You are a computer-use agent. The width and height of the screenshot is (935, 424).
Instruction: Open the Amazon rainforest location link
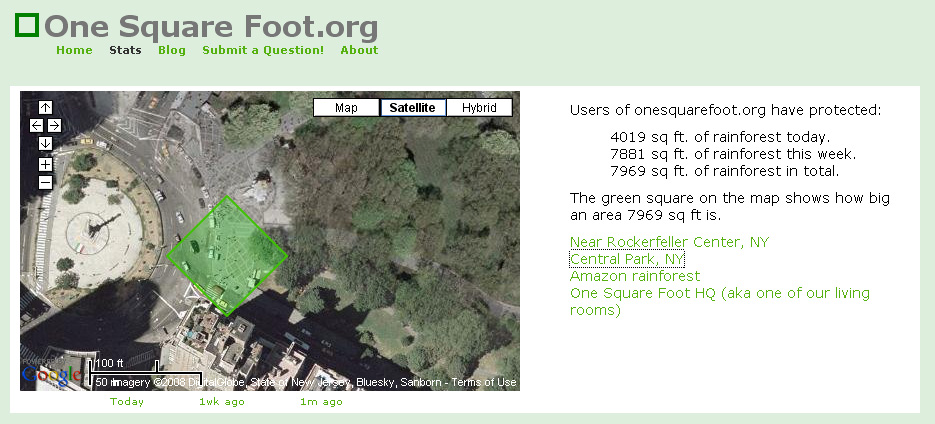[x=635, y=276]
